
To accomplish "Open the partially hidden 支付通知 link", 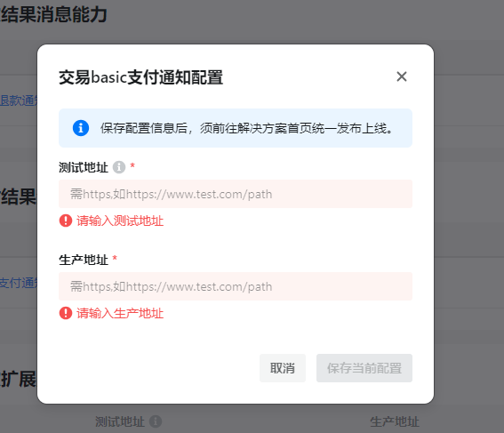I will [19, 283].
